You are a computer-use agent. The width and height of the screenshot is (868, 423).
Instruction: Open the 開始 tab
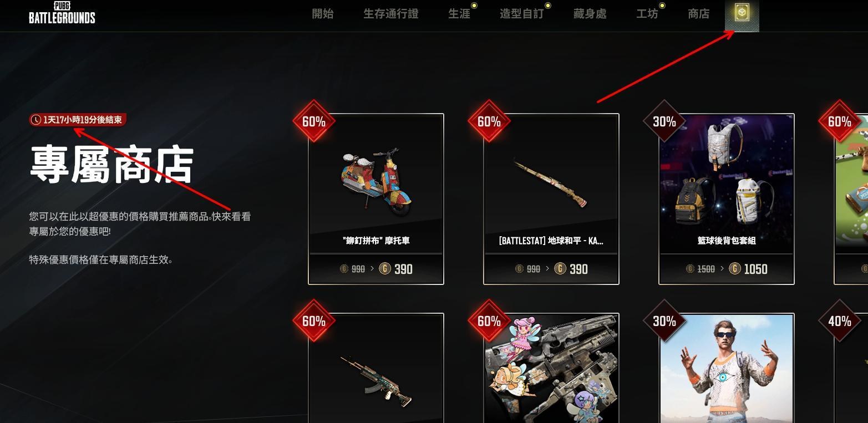(x=323, y=14)
